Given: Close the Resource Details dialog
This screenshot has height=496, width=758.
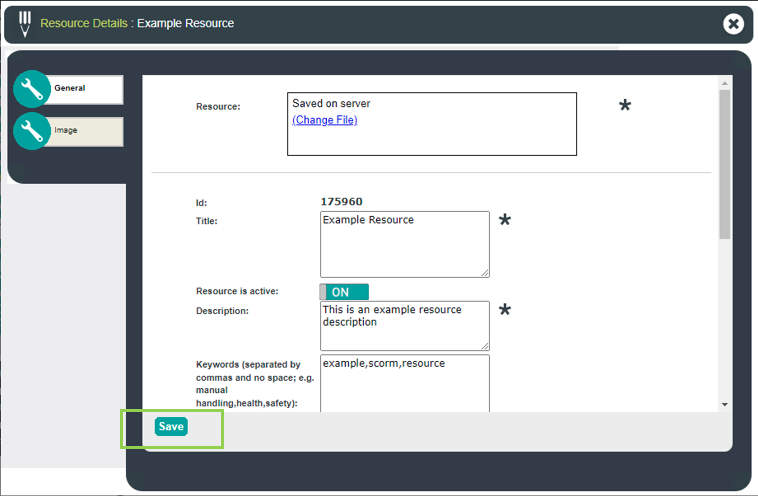Looking at the screenshot, I should tap(733, 23).
